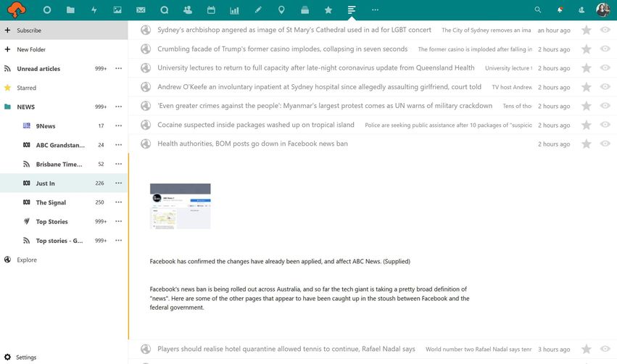Open options menu for ABC Grandstand feed

(118, 145)
